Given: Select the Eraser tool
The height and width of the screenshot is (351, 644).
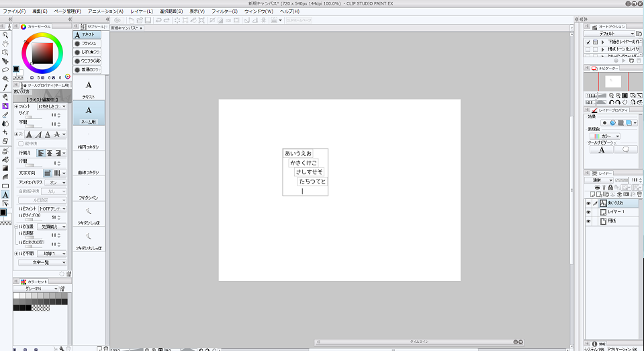Looking at the screenshot, I should (5, 141).
